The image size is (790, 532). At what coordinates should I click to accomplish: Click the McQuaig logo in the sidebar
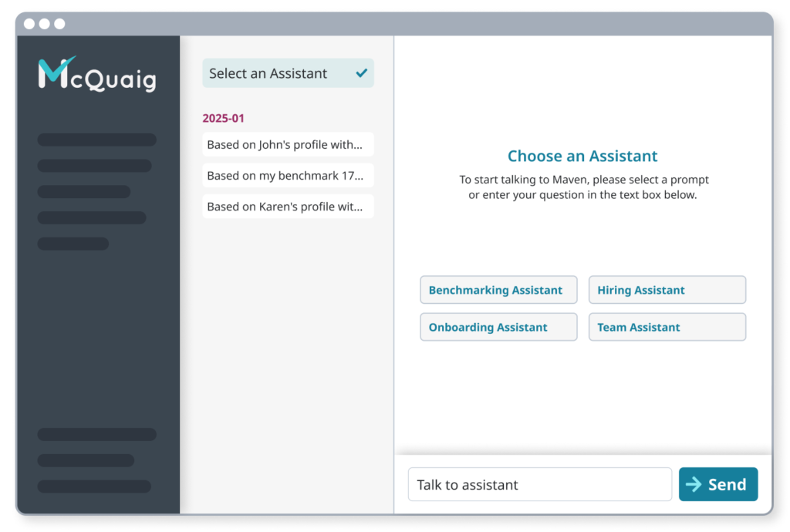click(x=97, y=75)
